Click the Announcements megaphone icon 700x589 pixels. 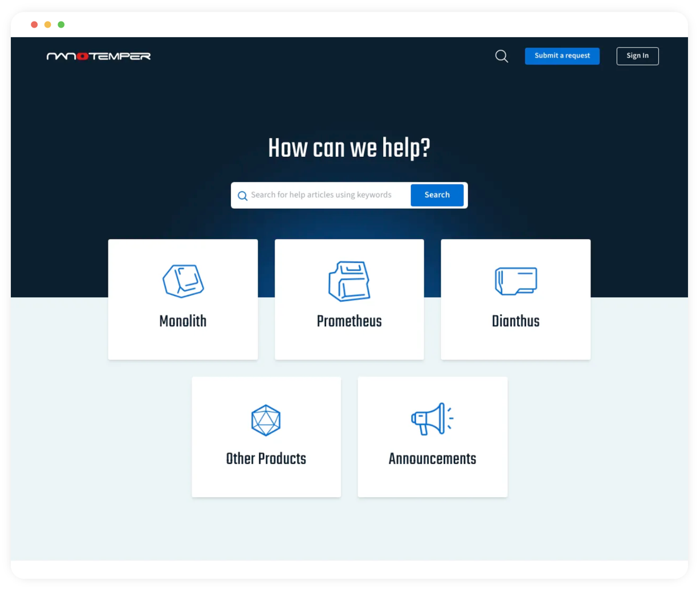(432, 419)
